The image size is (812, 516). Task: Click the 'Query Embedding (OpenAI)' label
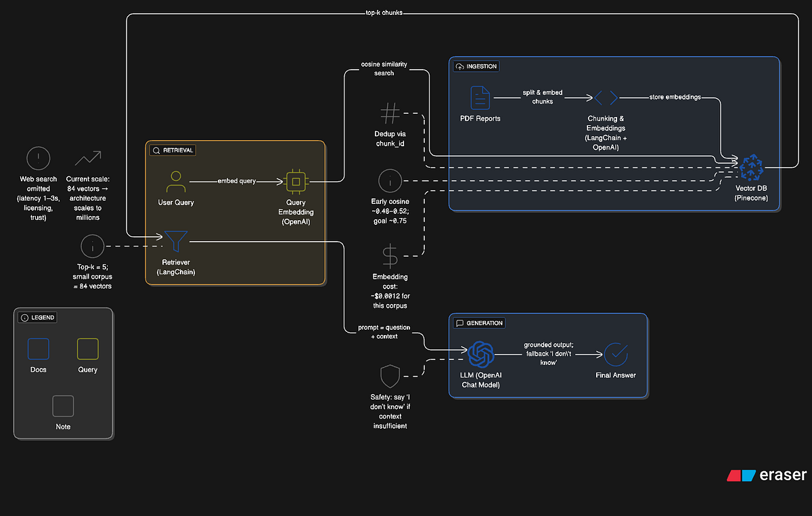tap(296, 211)
